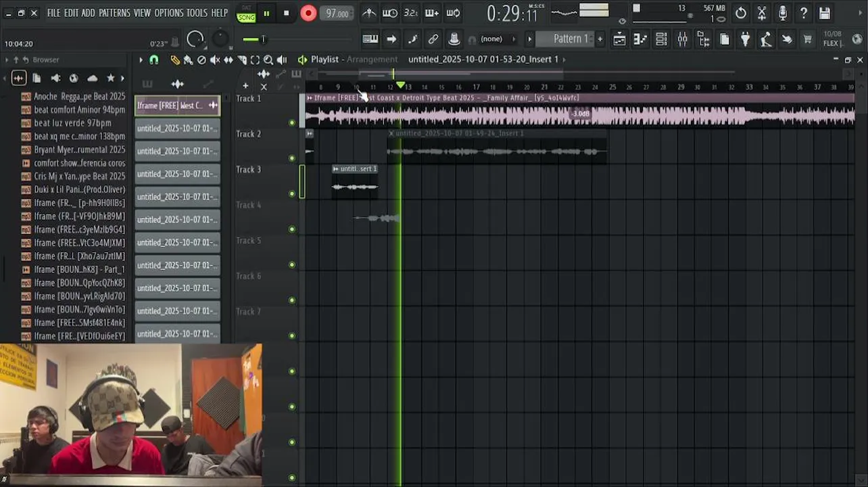Click the tempo 97.000 field

(x=337, y=14)
